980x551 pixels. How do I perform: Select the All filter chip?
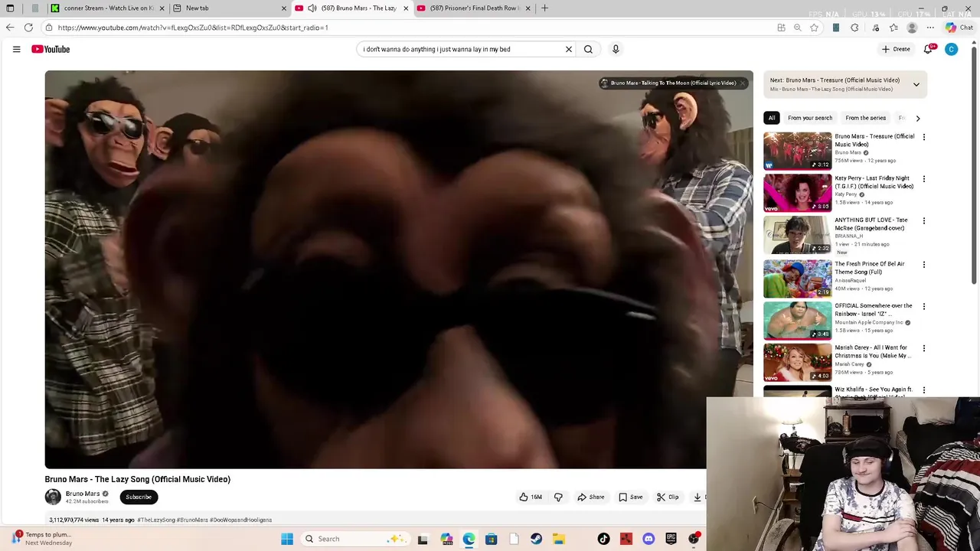(772, 118)
